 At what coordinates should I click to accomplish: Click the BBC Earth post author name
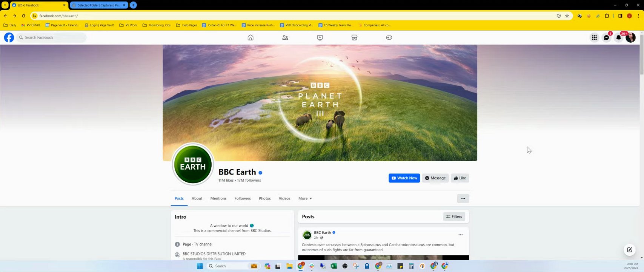(x=322, y=233)
